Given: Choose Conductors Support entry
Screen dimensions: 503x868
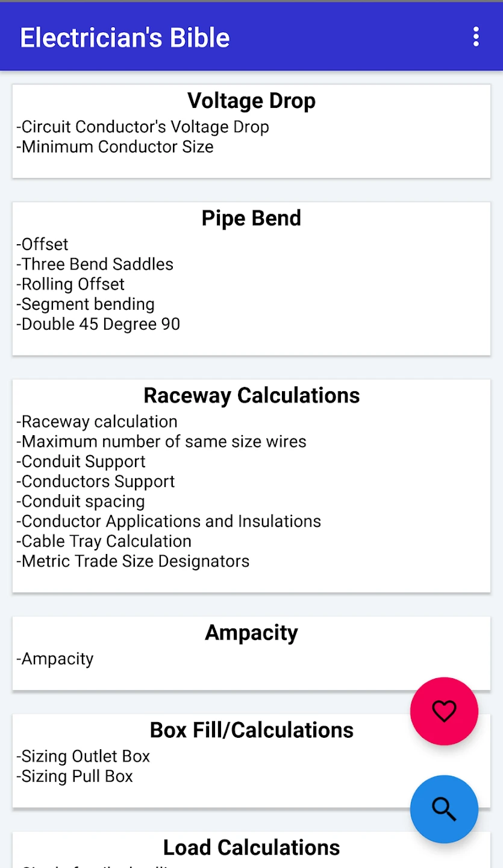Looking at the screenshot, I should (x=96, y=482).
